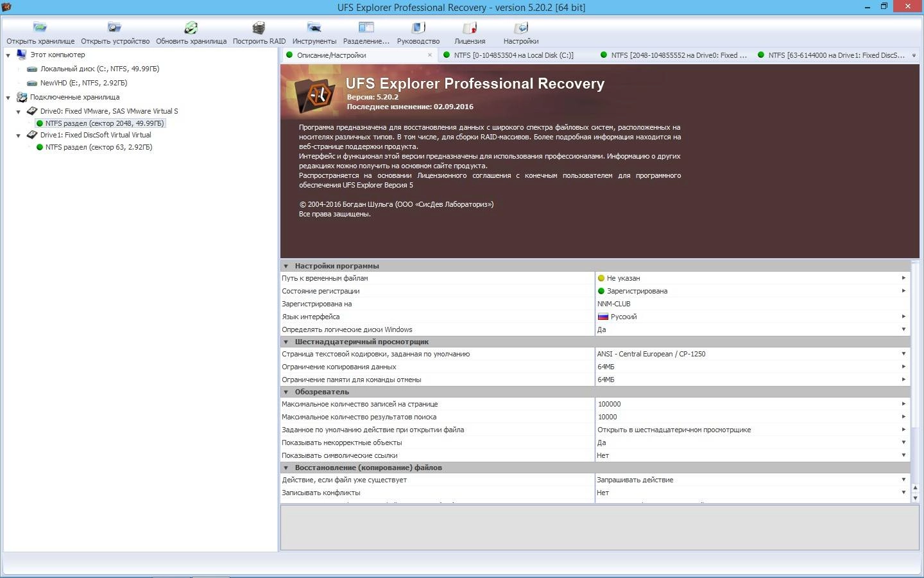924x578 pixels.
Task: Click the Этот компьютер computer icon
Action: coord(22,55)
